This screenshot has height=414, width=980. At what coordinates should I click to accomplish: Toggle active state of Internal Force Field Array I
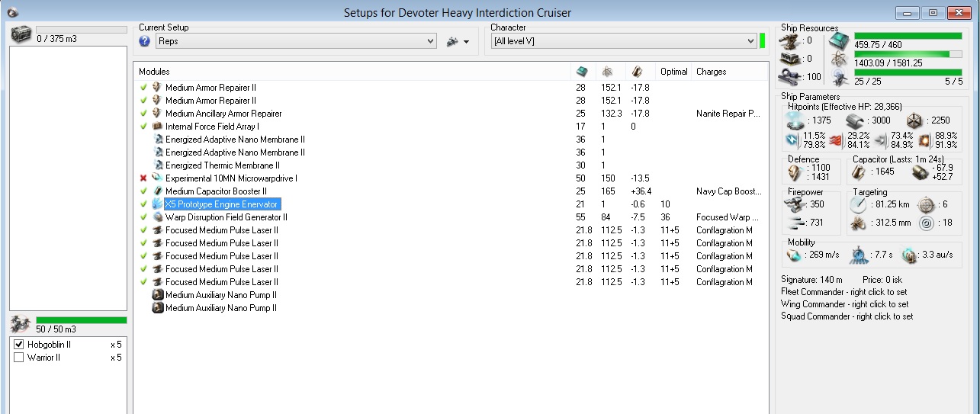tap(143, 127)
